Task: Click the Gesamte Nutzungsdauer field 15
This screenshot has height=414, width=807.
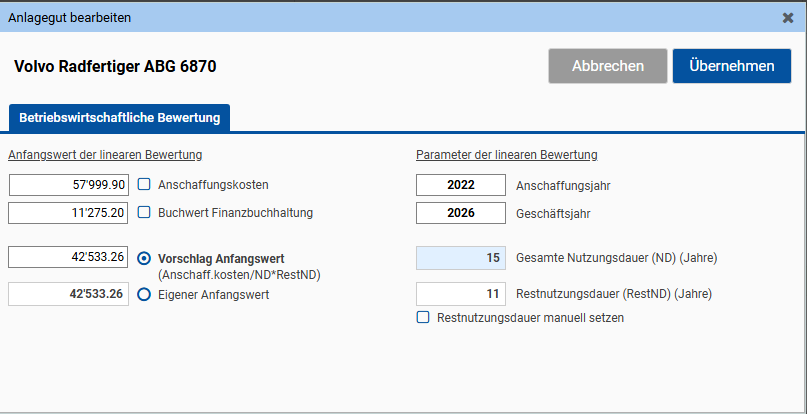Action: coord(461,257)
